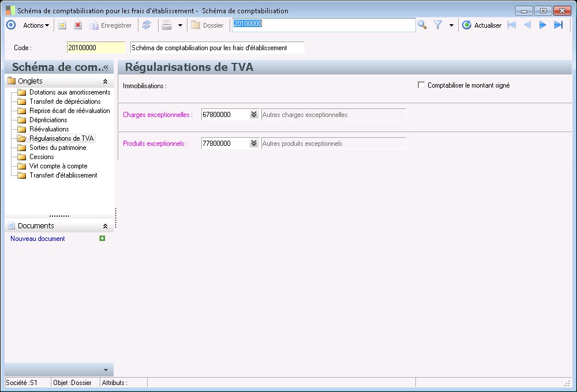Click the schema description text field
The image size is (577, 392).
(x=218, y=48)
